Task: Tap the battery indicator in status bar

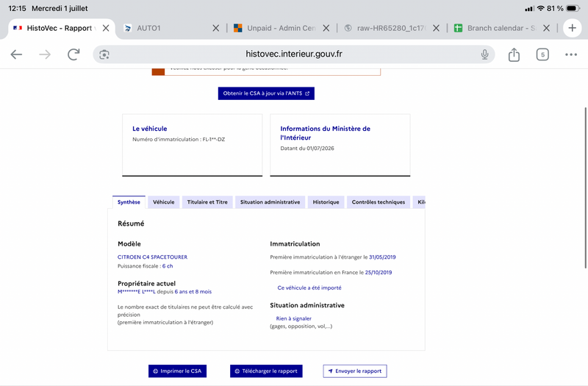Action: (573, 8)
